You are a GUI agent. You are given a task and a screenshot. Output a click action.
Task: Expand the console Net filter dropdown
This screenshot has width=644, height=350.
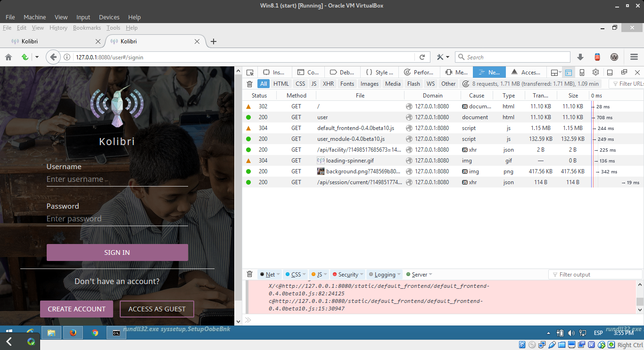[278, 275]
